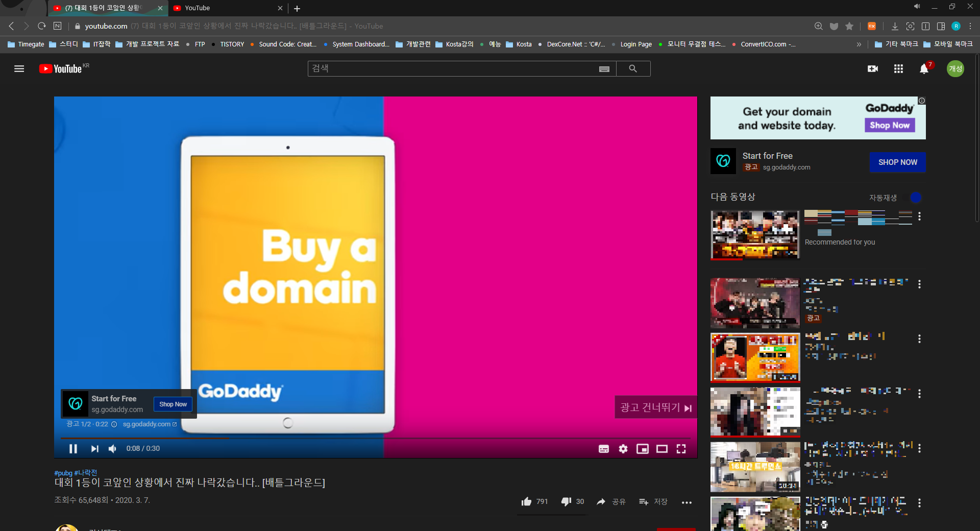This screenshot has width=980, height=531.
Task: Open the 개성 account avatar menu
Action: (955, 68)
